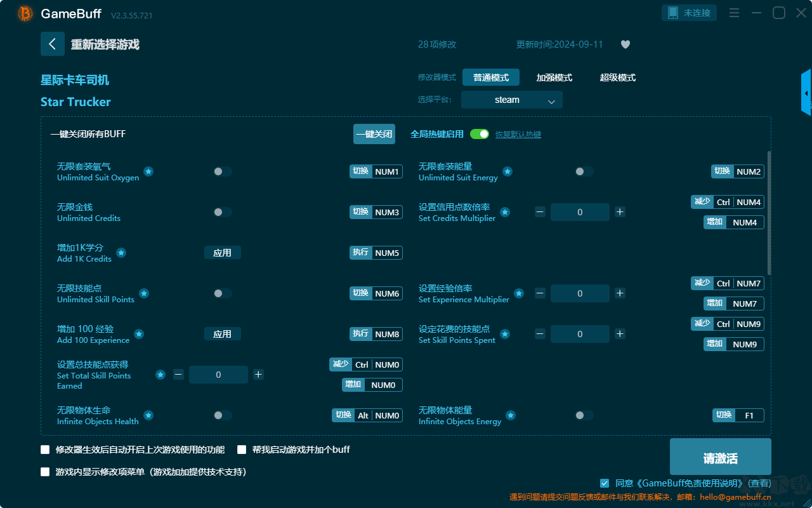
Task: Toggle Infinite Objects Health switch
Action: (223, 415)
